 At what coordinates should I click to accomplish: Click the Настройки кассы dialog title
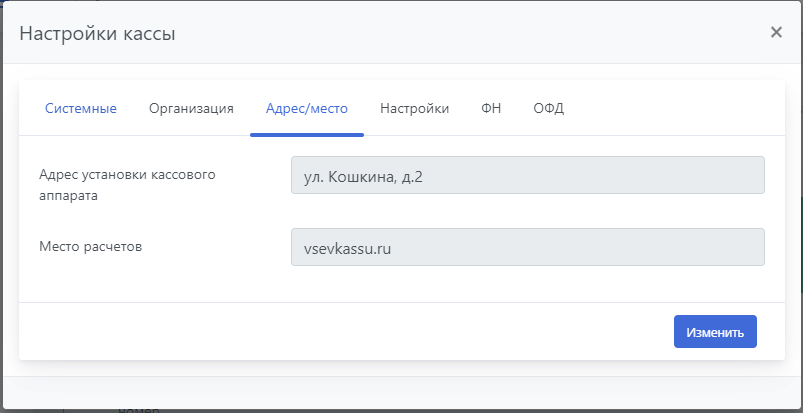pos(98,34)
